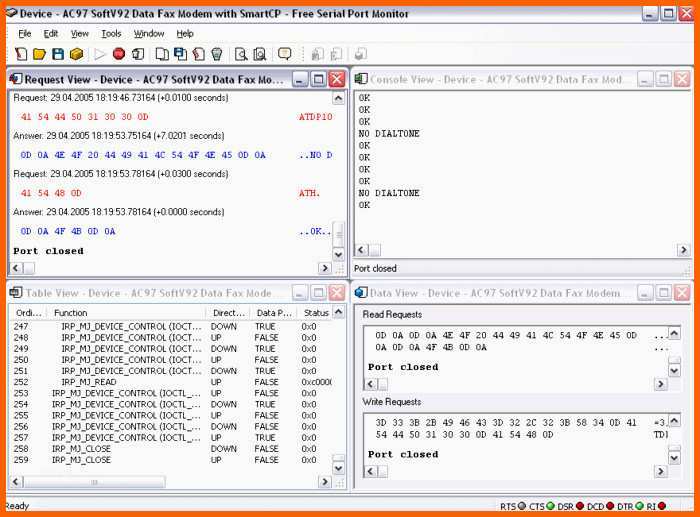This screenshot has height=517, width=700.
Task: Click the DSR red status indicator
Action: coord(580,506)
